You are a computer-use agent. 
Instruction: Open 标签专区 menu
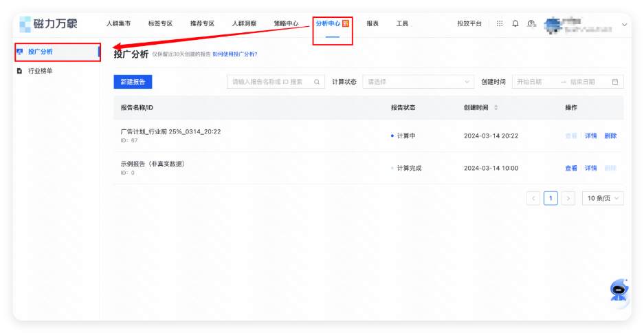click(x=160, y=24)
